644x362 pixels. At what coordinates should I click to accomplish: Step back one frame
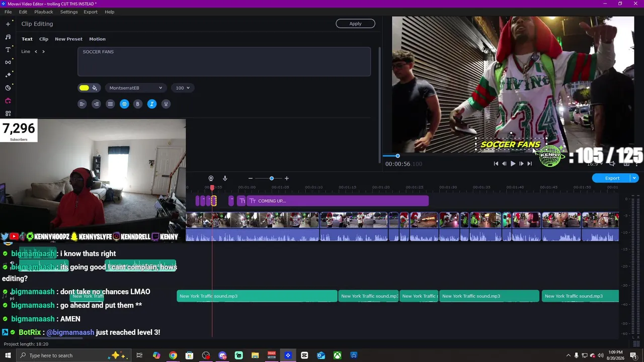point(504,163)
